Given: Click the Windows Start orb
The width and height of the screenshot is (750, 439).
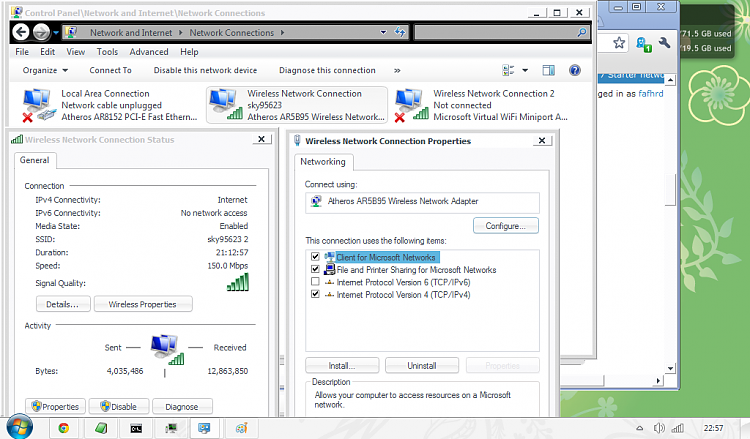Looking at the screenshot, I should [x=20, y=427].
